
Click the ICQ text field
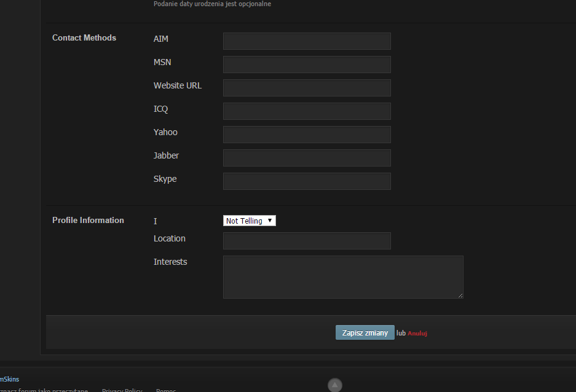point(306,111)
